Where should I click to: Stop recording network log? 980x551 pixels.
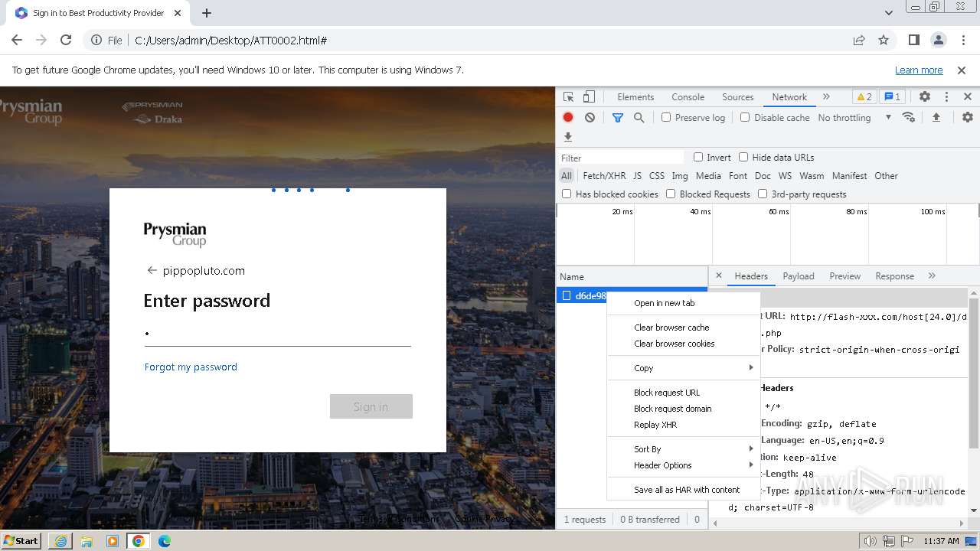point(568,118)
